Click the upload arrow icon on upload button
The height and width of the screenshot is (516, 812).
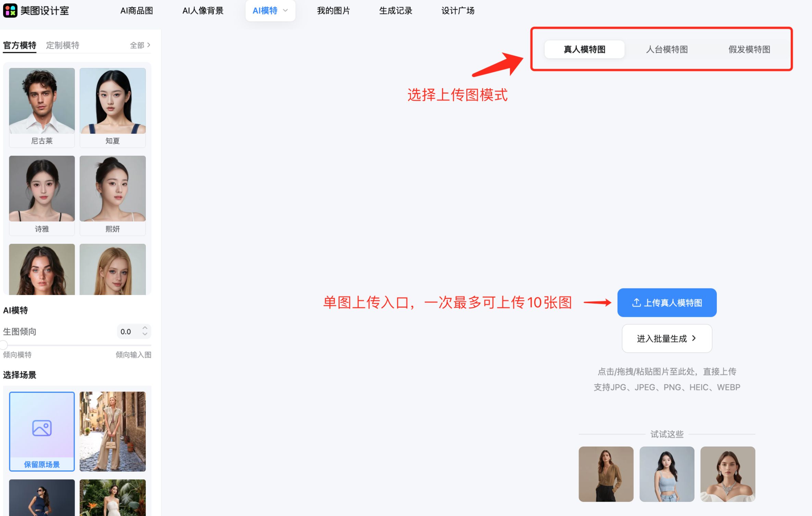[636, 302]
